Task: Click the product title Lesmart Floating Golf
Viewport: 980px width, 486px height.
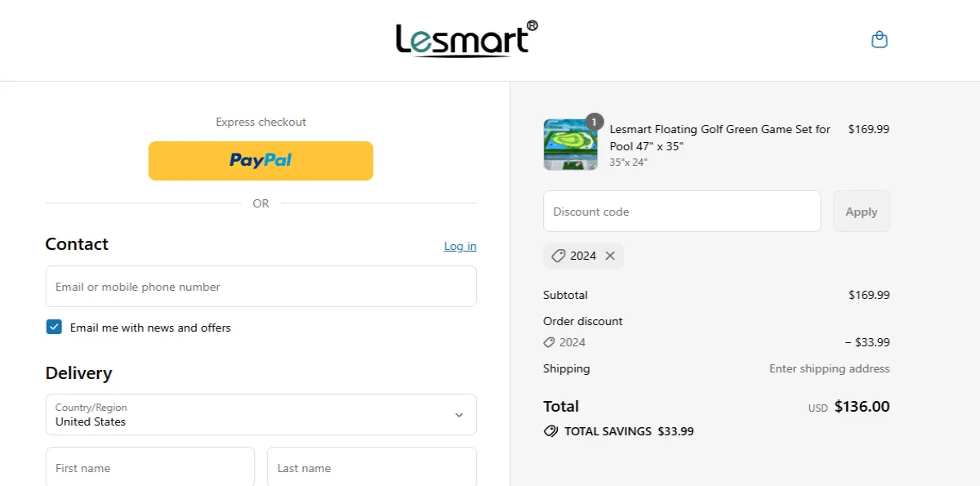Action: [x=720, y=137]
